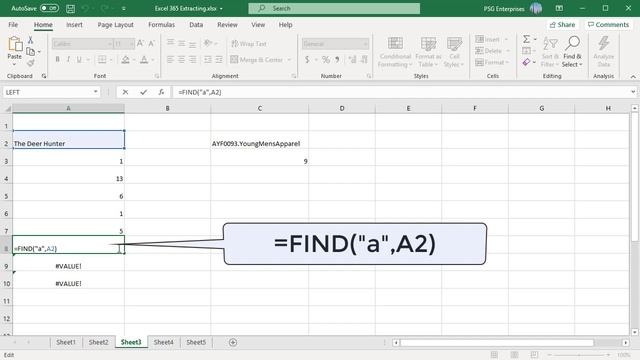Viewport: 640px width, 360px height.
Task: Switch to the Page Layout tab
Action: pos(116,24)
